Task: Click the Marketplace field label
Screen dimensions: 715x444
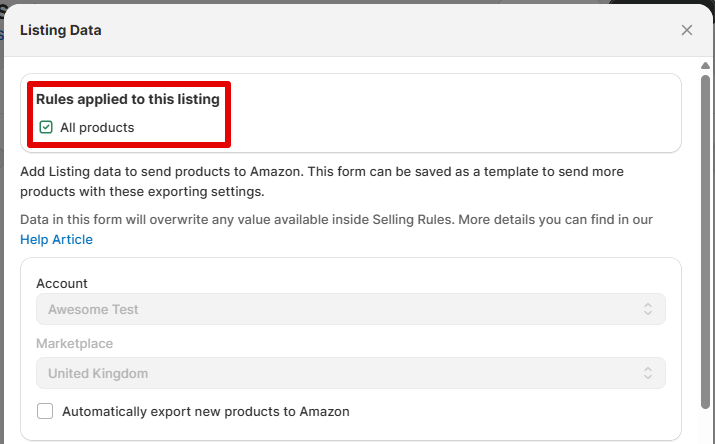Action: click(x=74, y=344)
